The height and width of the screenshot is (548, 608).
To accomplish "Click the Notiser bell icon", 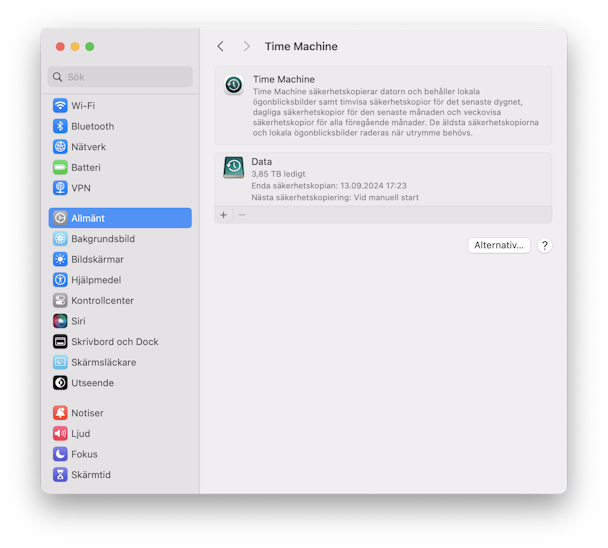I will pyautogui.click(x=60, y=413).
